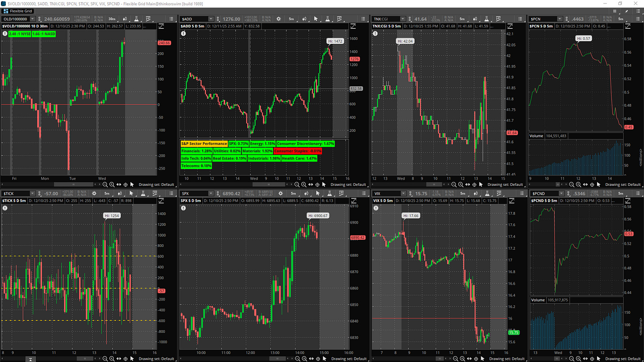The width and height of the screenshot is (644, 362).
Task: Expand the $ADD symbol dropdown arrow
Action: point(211,19)
